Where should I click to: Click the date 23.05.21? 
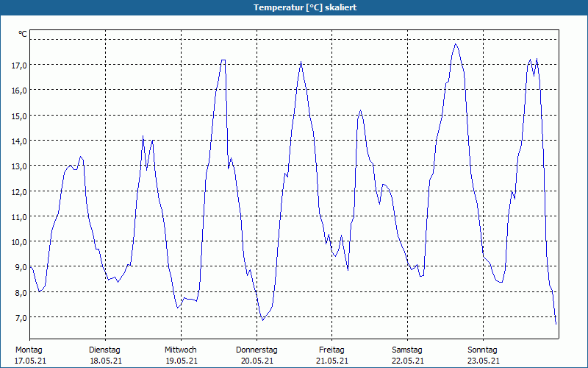coord(484,361)
